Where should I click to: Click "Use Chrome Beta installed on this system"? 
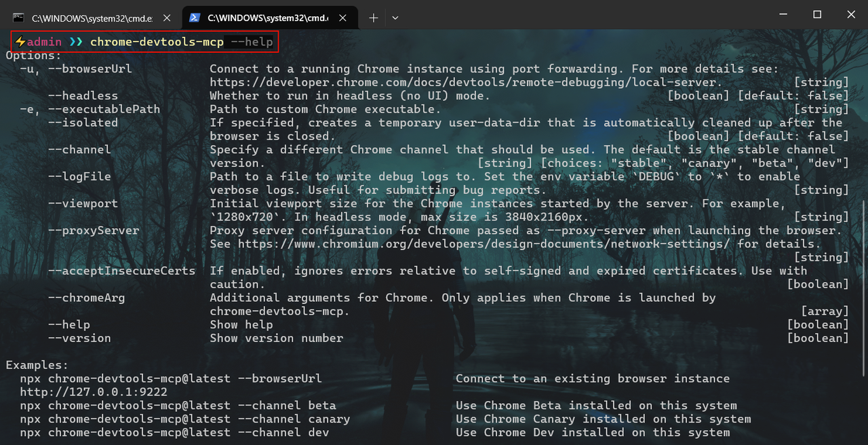tap(596, 406)
